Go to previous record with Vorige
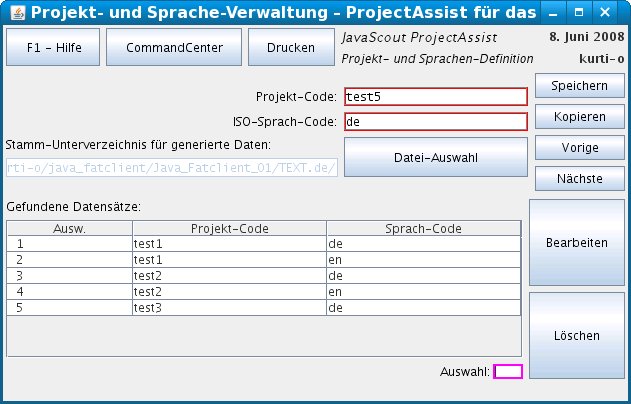 tap(579, 148)
